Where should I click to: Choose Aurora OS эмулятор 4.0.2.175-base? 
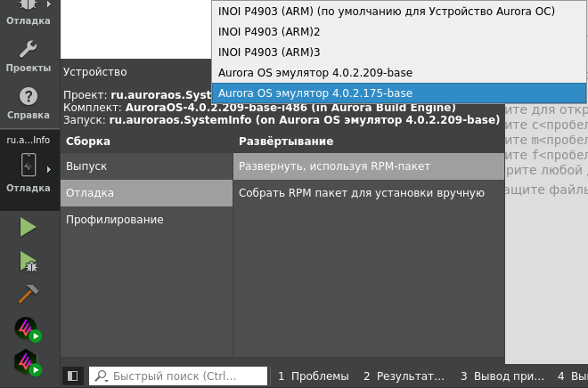[x=398, y=93]
